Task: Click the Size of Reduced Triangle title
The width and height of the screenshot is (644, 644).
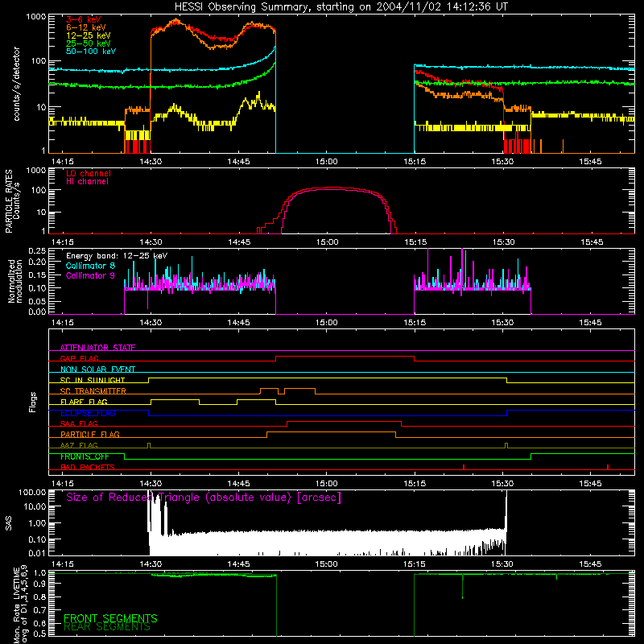Action: tap(204, 497)
